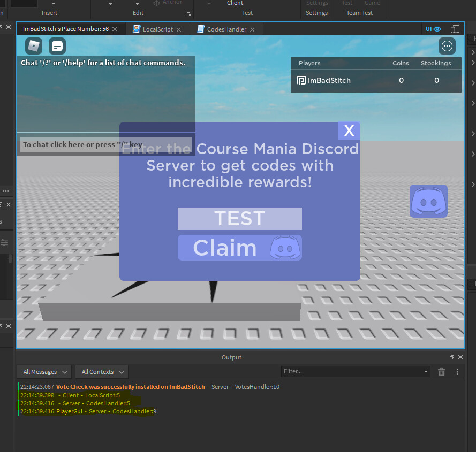Open the Output panel three-dot options menu
476x452 pixels.
(x=457, y=372)
